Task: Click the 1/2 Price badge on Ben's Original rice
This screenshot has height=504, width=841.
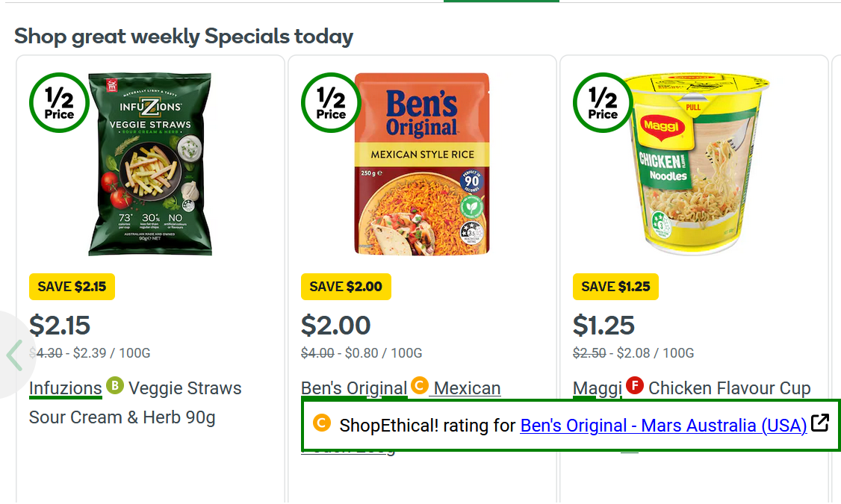Action: 331,103
